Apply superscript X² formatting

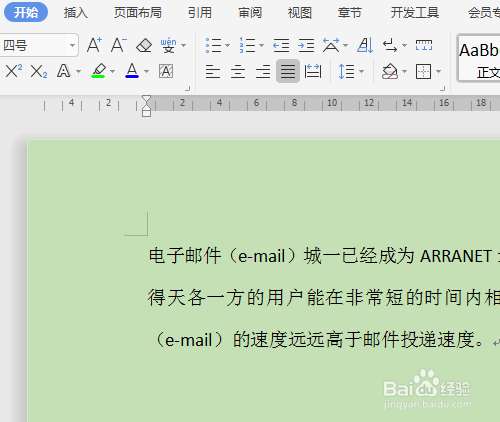point(14,71)
